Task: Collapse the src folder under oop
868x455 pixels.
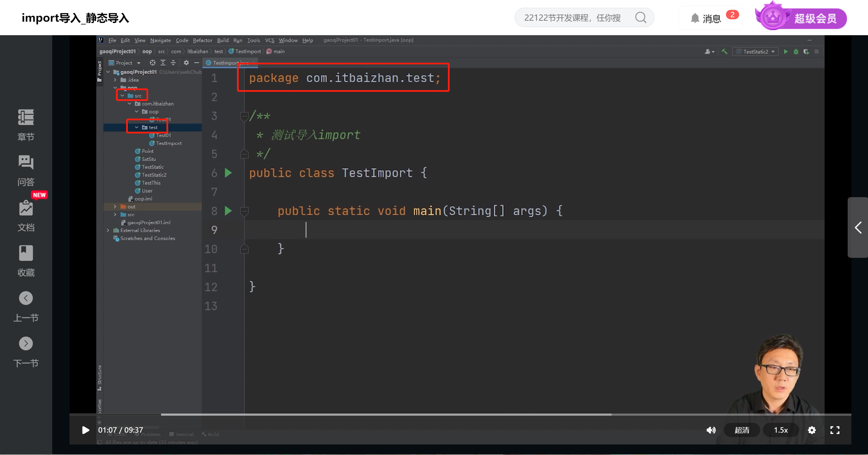Action: point(122,96)
